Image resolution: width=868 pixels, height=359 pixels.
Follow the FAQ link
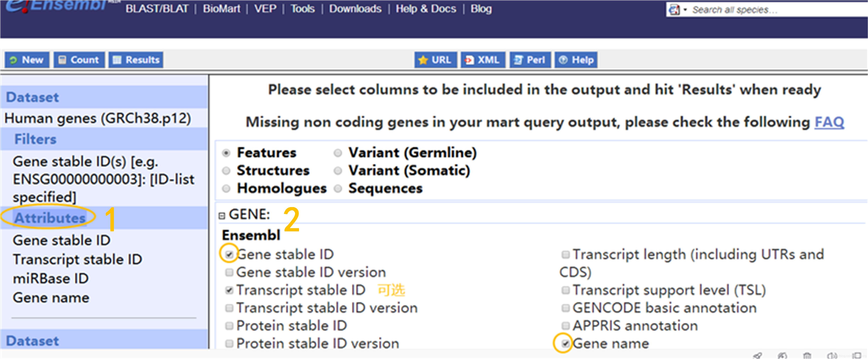(x=829, y=122)
